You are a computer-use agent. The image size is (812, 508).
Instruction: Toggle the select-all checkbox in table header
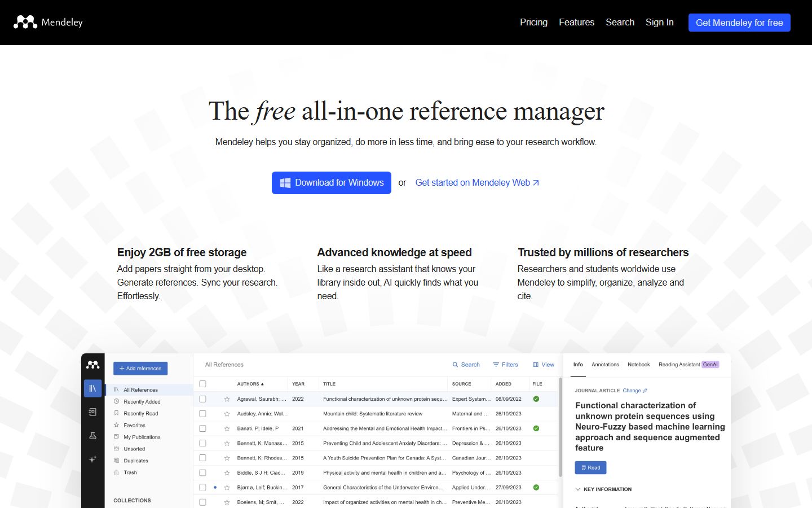point(202,384)
